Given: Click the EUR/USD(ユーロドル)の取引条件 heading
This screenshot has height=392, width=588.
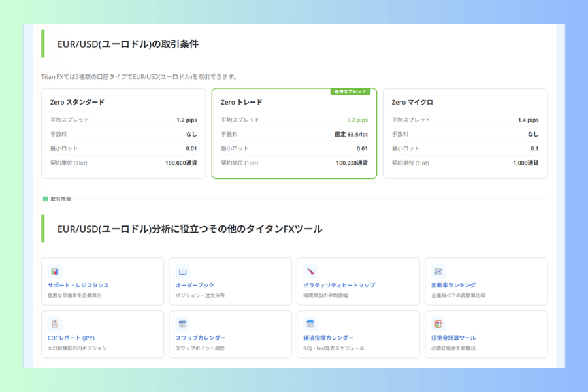Looking at the screenshot, I should [x=128, y=44].
